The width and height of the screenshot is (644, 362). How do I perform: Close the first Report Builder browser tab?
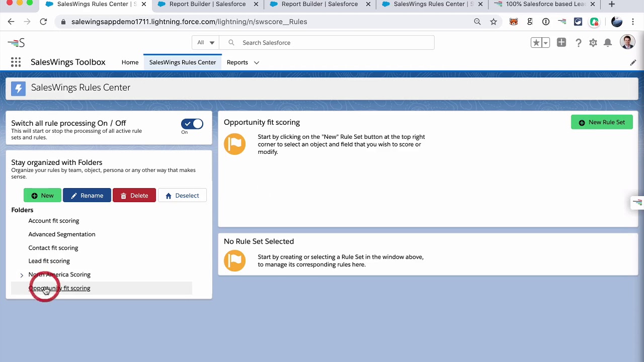tap(256, 4)
